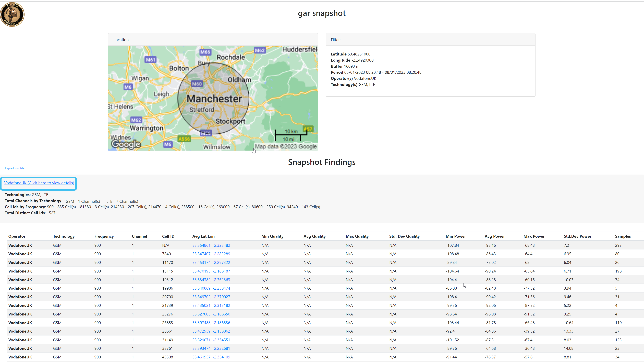
Task: Open coordinates 53.547407, -2.282289 link
Action: pyautogui.click(x=211, y=254)
